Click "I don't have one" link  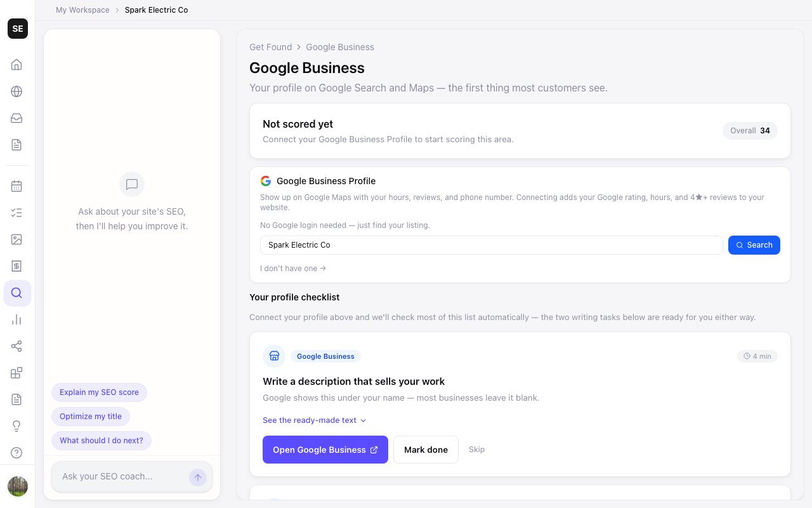pyautogui.click(x=293, y=269)
